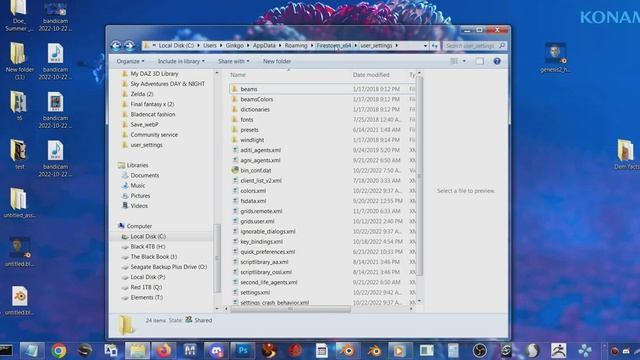Select Libraries in navigation pane

(x=137, y=165)
